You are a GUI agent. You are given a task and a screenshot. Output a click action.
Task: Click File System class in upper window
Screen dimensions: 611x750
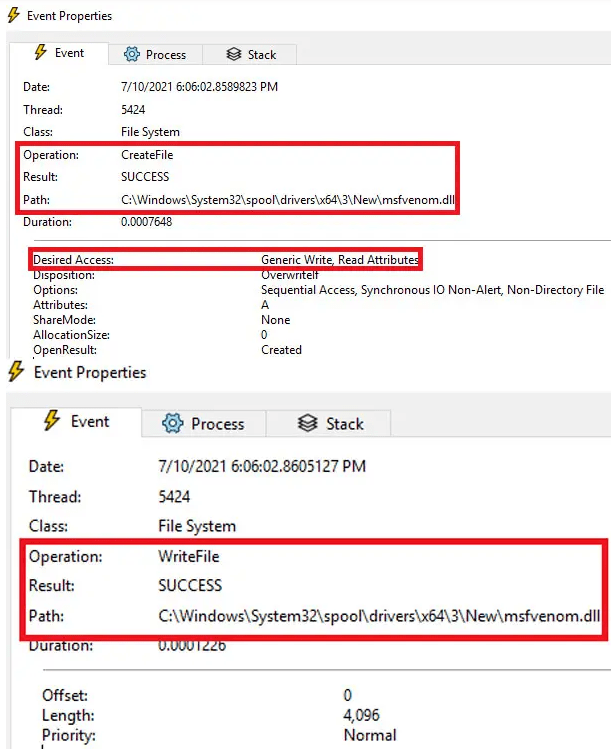pyautogui.click(x=150, y=132)
